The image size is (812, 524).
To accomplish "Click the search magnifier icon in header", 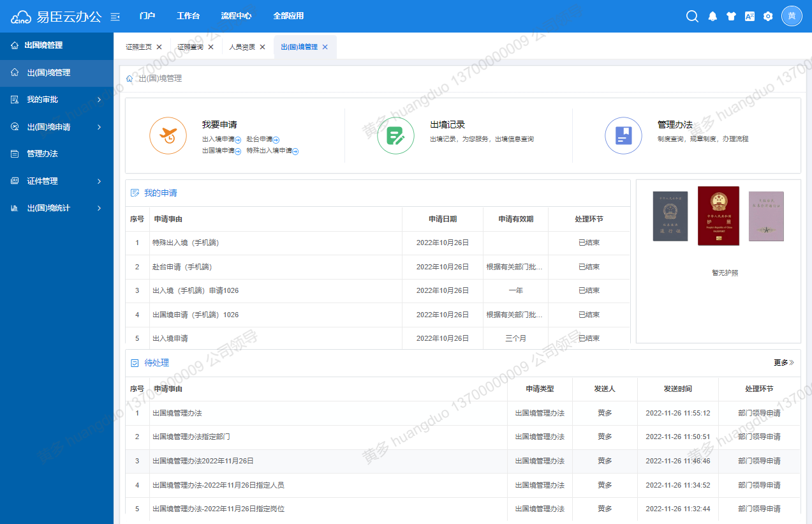I will pyautogui.click(x=692, y=16).
